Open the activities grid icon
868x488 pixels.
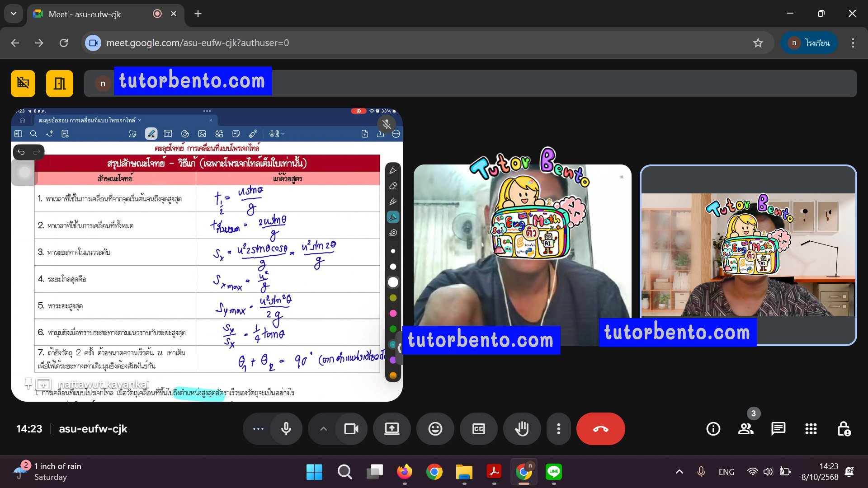[811, 429]
